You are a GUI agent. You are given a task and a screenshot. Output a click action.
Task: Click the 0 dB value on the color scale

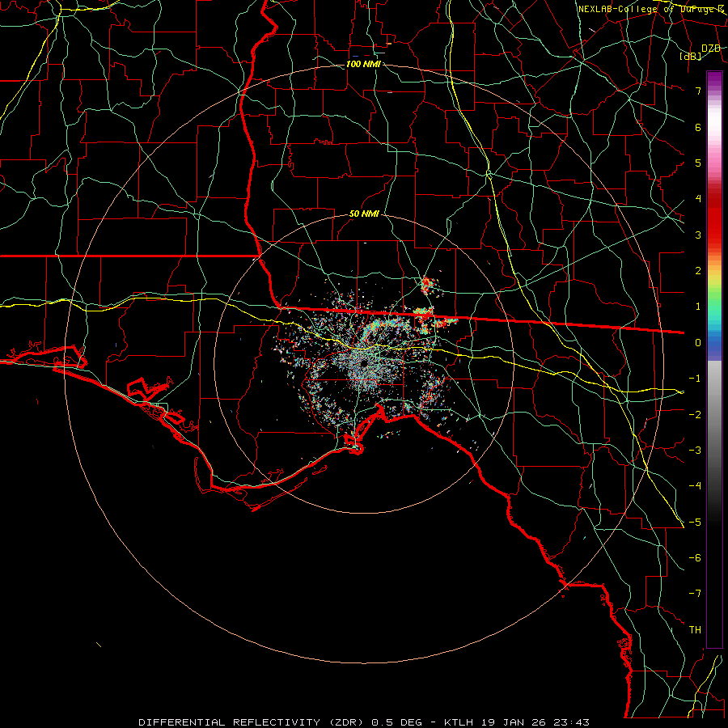[698, 343]
